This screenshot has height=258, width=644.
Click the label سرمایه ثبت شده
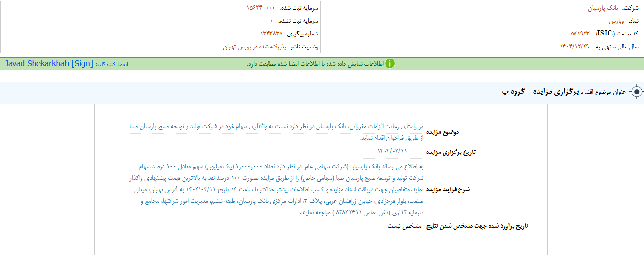click(299, 8)
